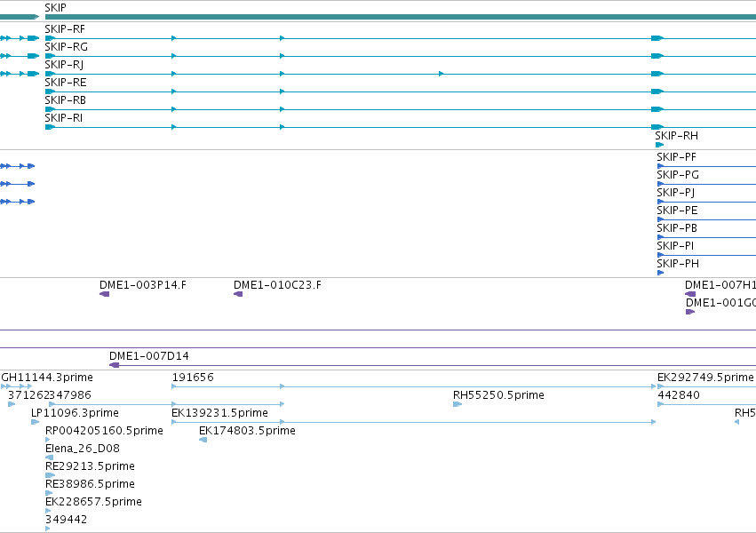This screenshot has width=756, height=533.
Task: Click the Elena_26_D08 EST glyph
Action: click(49, 457)
